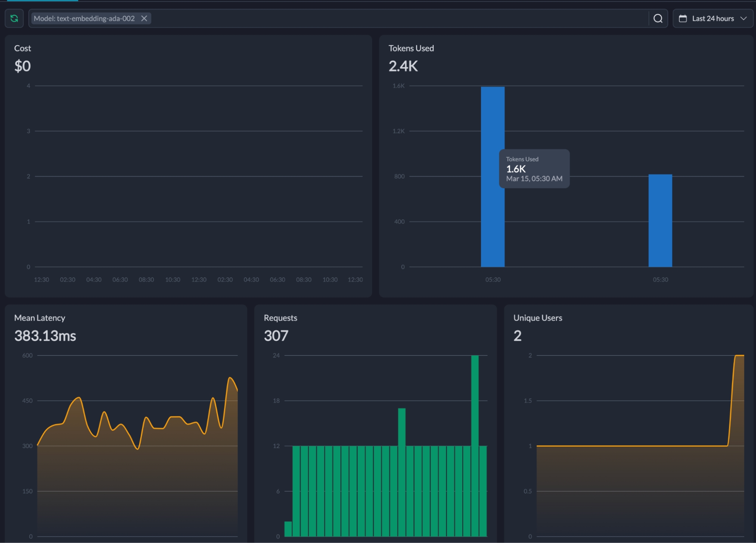Screen dimensions: 756x543
Task: Click the Model: text-embedding-ada-002 filter chip
Action: [84, 18]
